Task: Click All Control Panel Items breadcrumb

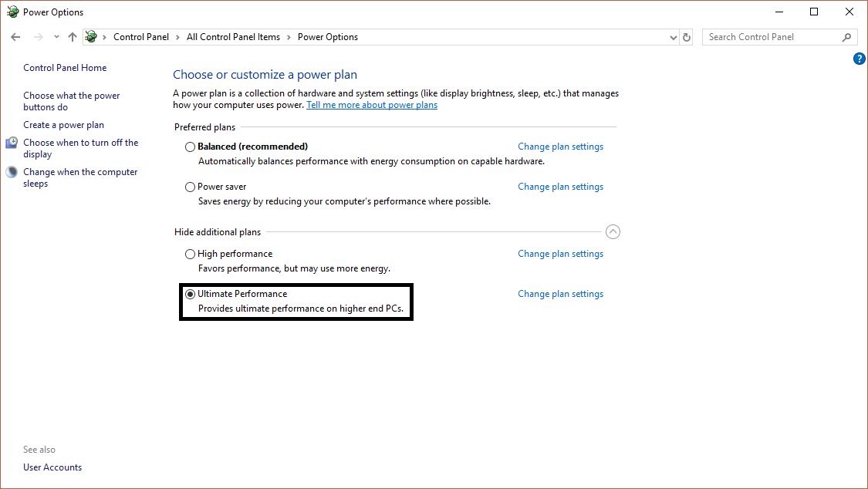Action: (233, 37)
